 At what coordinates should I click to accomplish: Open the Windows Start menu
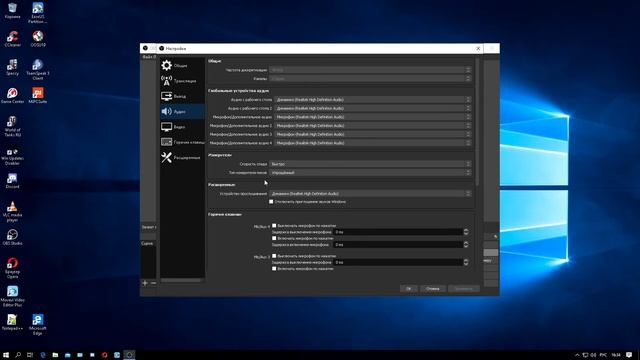(x=6, y=355)
